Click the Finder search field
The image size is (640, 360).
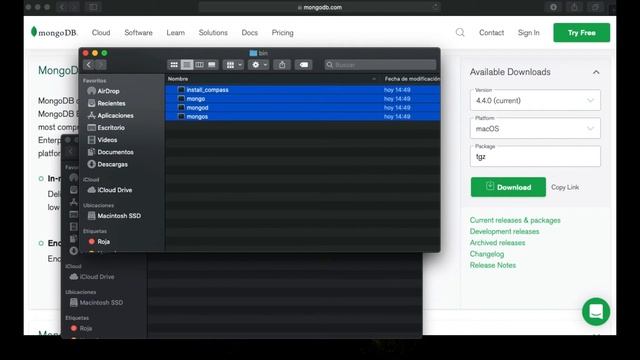tap(380, 64)
